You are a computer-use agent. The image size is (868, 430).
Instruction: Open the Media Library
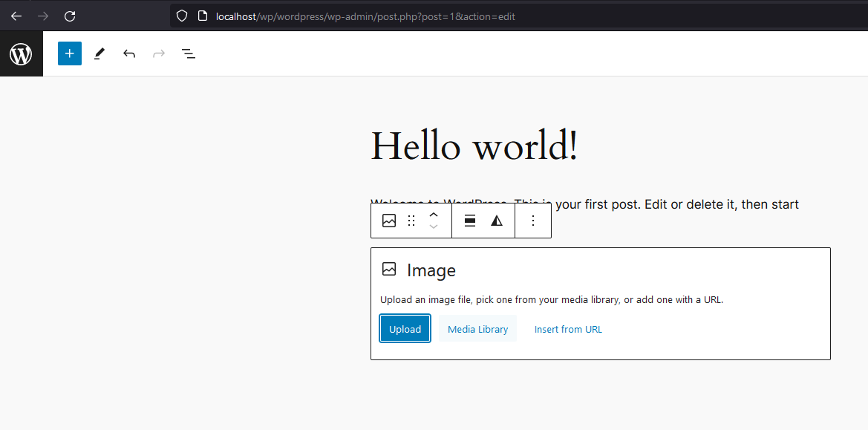click(477, 328)
